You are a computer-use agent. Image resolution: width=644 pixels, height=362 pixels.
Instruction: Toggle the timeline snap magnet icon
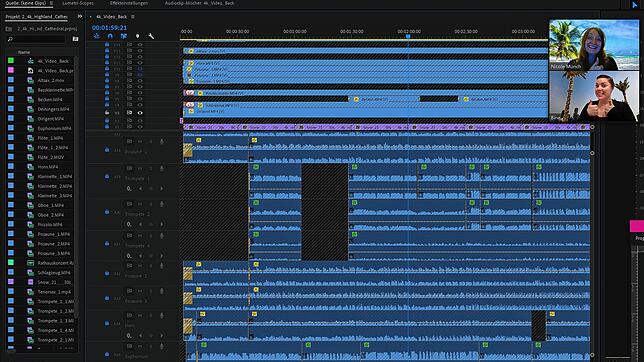[110, 36]
